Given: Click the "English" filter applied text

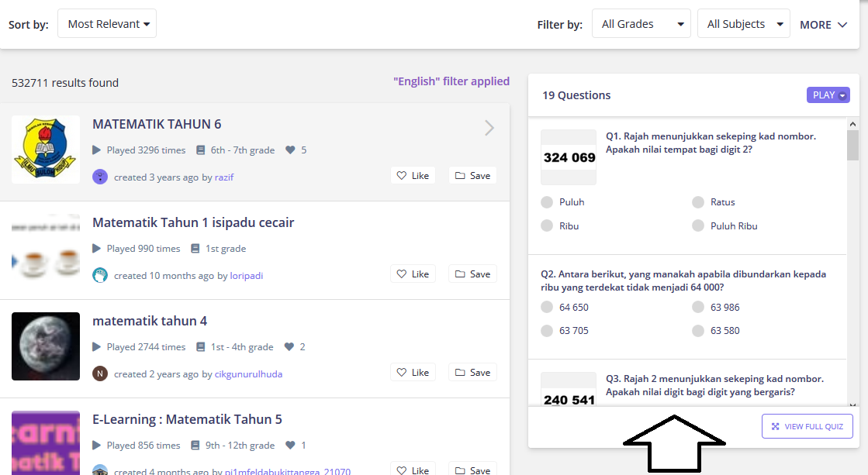Looking at the screenshot, I should click(x=451, y=81).
